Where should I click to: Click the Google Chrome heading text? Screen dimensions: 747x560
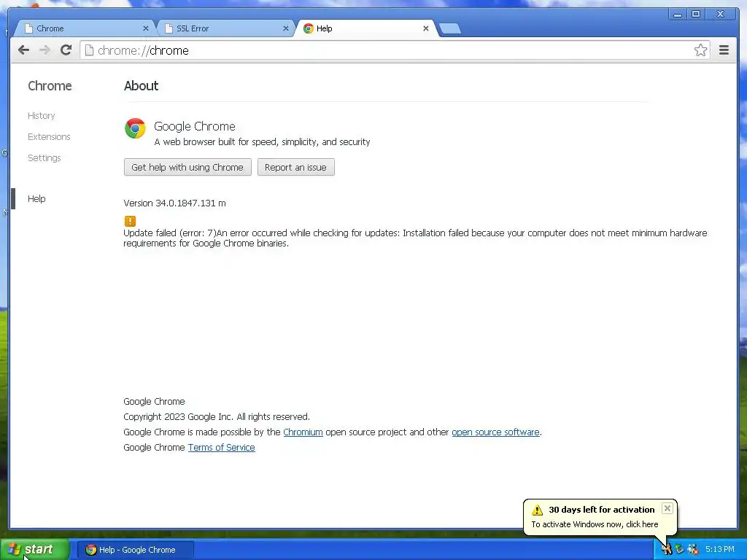point(194,126)
